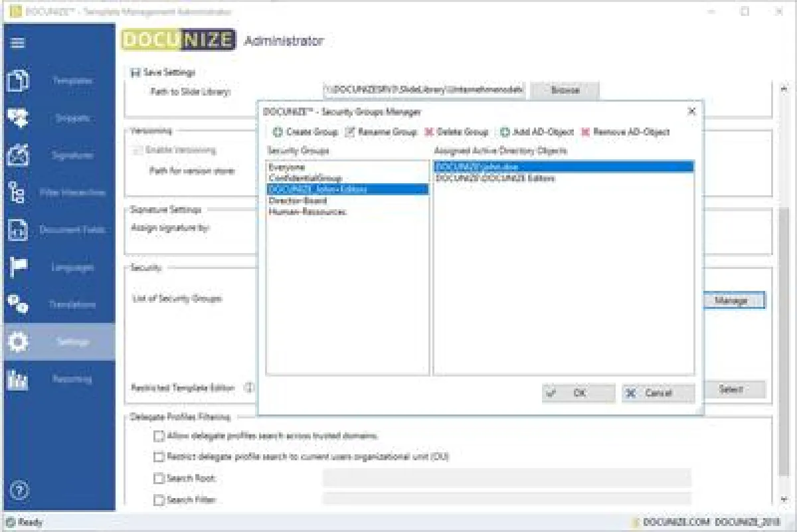This screenshot has width=797, height=532.
Task: Open Document Fields icon
Action: tap(18, 230)
